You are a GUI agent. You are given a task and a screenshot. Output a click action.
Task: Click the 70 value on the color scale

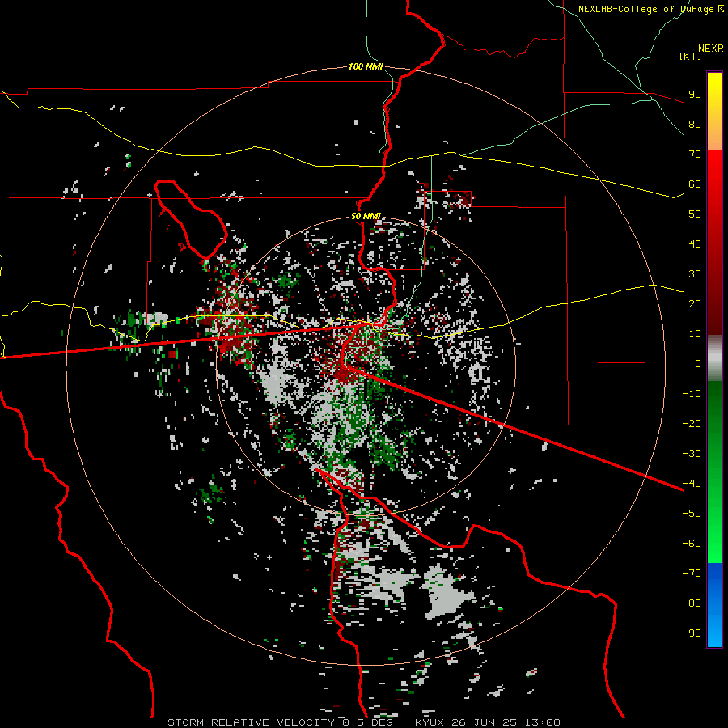point(695,154)
